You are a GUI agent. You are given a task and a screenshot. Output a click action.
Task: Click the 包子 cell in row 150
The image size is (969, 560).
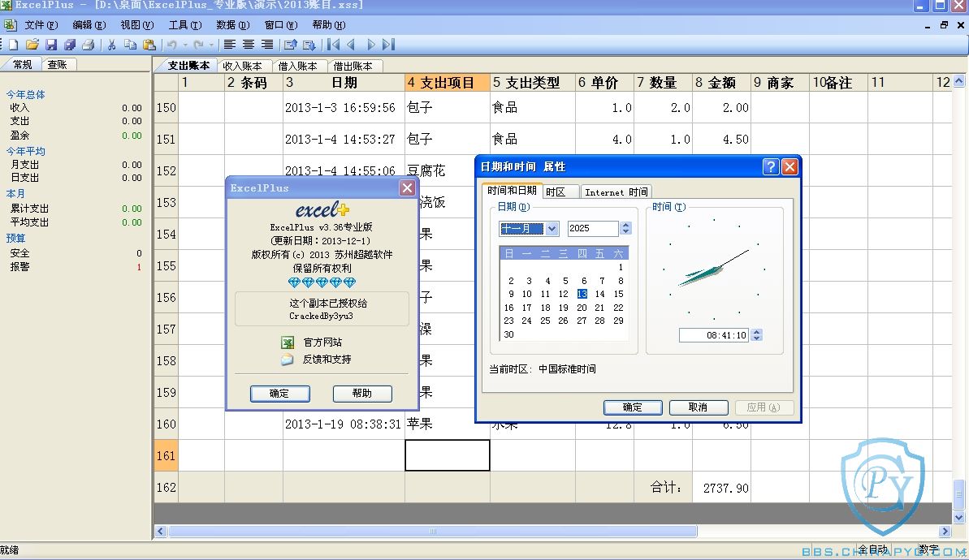coord(448,107)
